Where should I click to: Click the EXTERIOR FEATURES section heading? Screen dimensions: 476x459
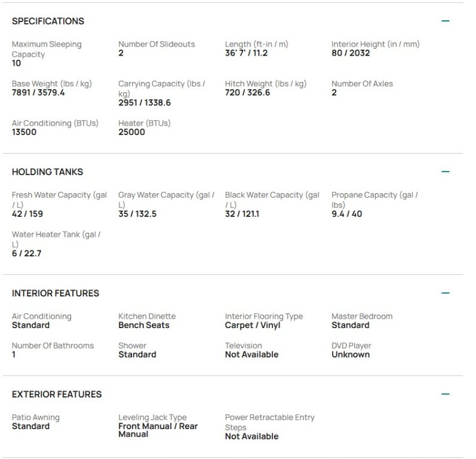click(x=57, y=394)
